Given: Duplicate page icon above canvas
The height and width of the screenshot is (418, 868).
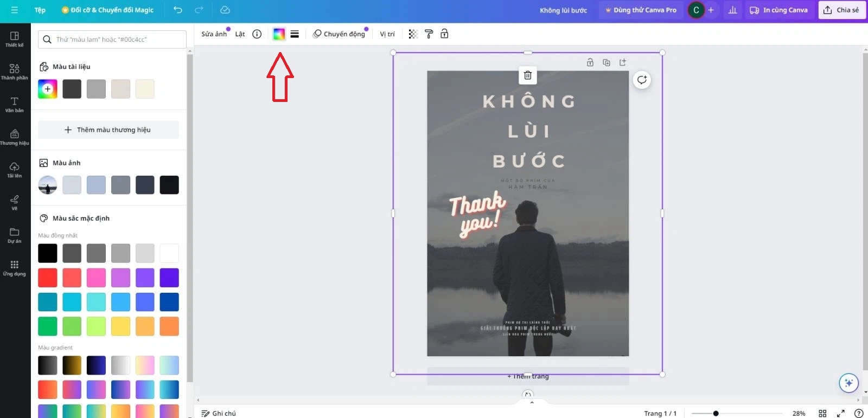Looking at the screenshot, I should point(607,62).
